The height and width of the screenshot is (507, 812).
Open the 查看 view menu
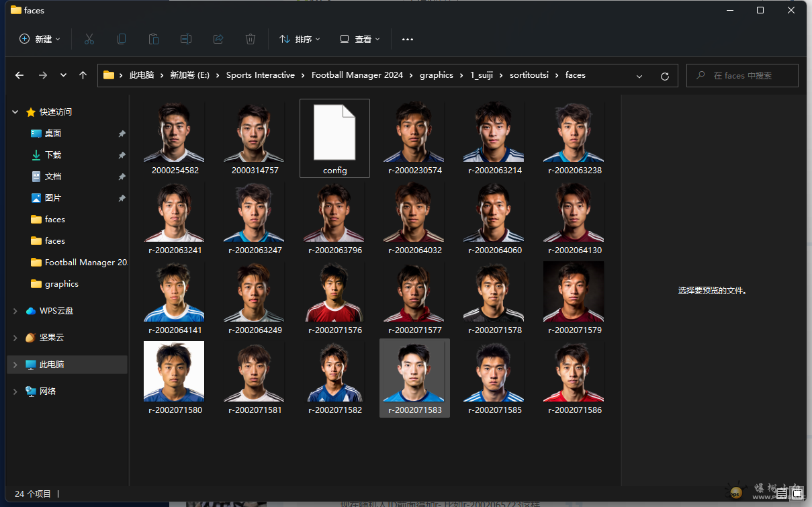coord(360,39)
